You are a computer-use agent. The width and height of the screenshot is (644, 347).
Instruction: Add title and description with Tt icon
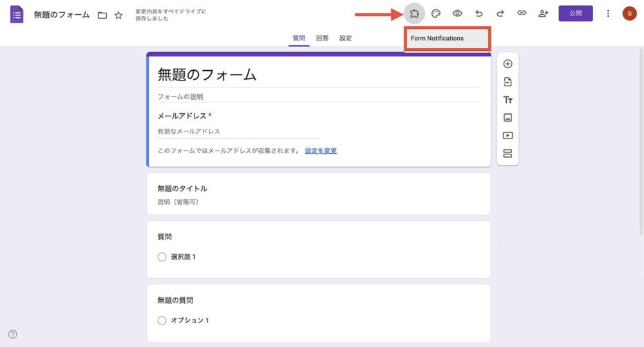coord(507,100)
